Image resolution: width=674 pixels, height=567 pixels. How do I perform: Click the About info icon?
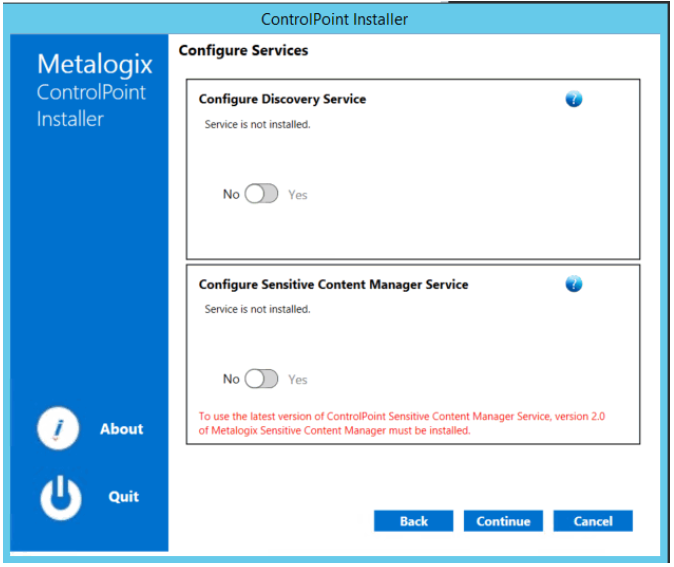[58, 428]
